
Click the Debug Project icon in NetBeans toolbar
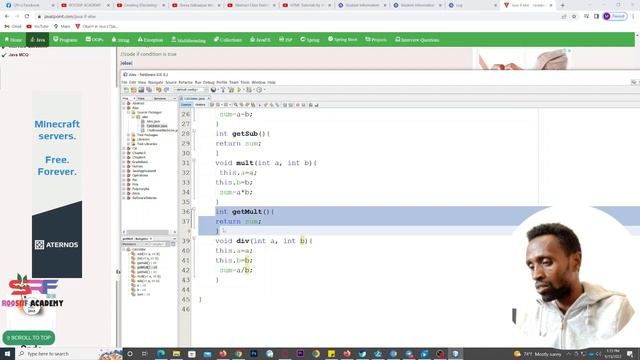[x=249, y=90]
